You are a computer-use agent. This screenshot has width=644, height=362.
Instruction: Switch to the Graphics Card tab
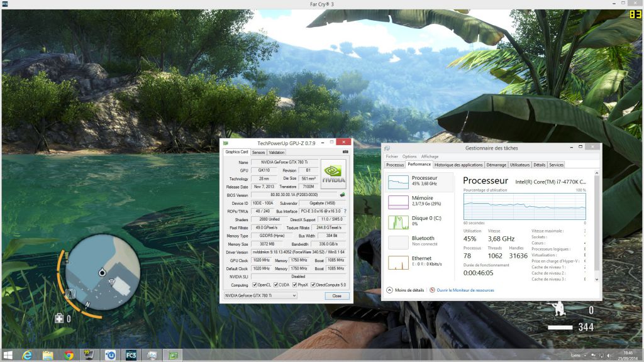236,152
